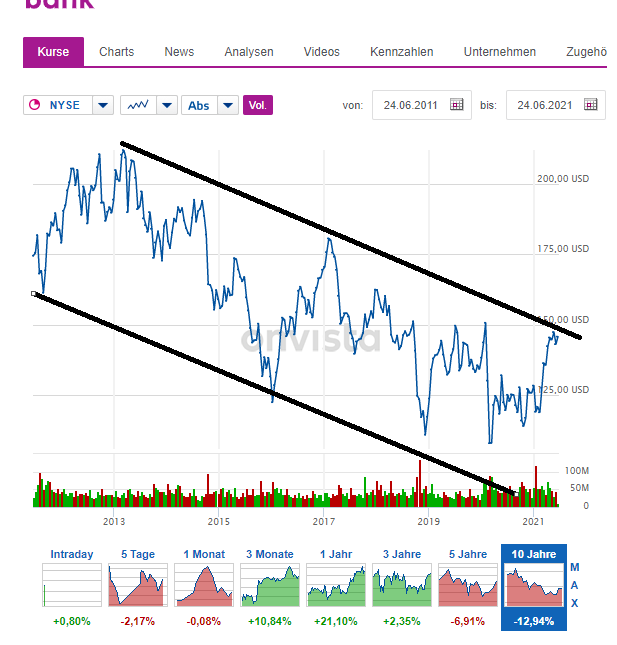Viewport: 617px width, 645px height.
Task: Select the 3 Monate period thumbnail
Action: [x=269, y=584]
